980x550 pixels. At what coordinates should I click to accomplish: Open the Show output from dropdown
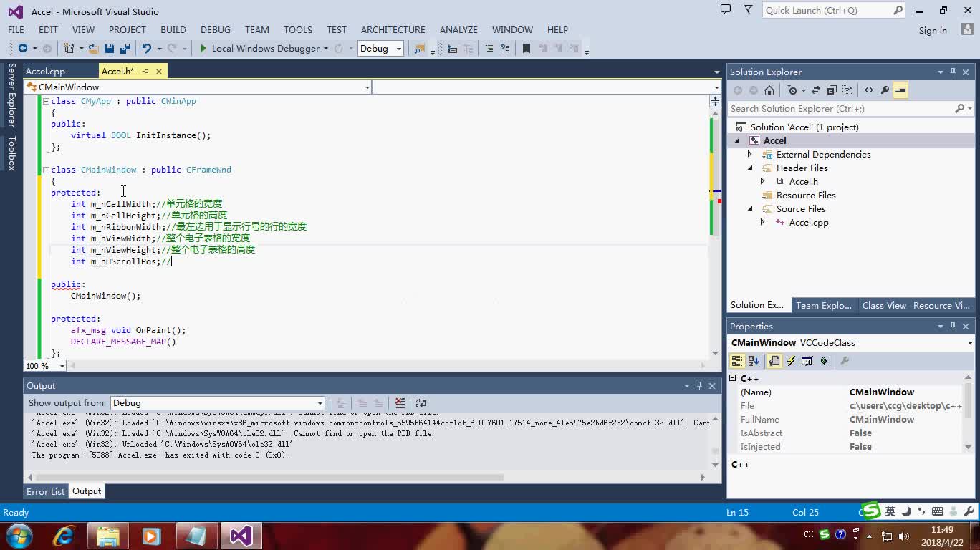320,402
